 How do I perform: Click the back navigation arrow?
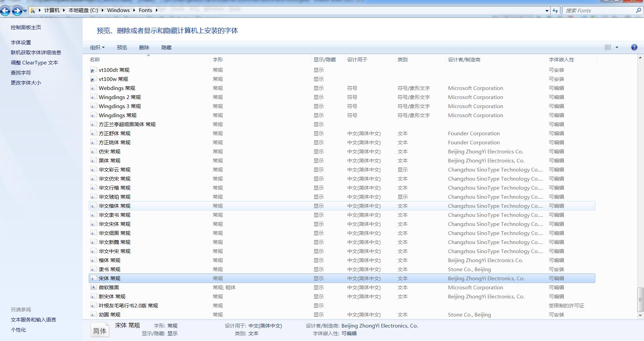tap(5, 10)
